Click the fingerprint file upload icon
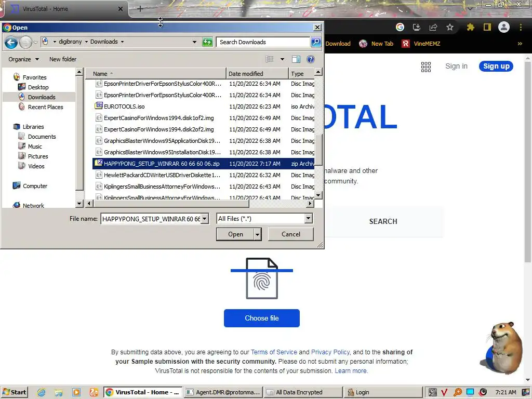This screenshot has width=532, height=399. 262,278
